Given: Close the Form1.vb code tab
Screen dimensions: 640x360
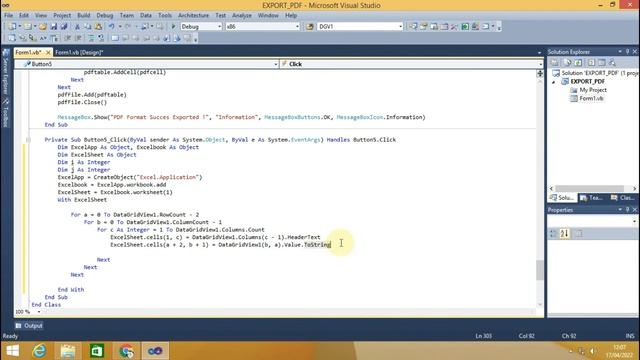Looking at the screenshot, I should [x=48, y=52].
